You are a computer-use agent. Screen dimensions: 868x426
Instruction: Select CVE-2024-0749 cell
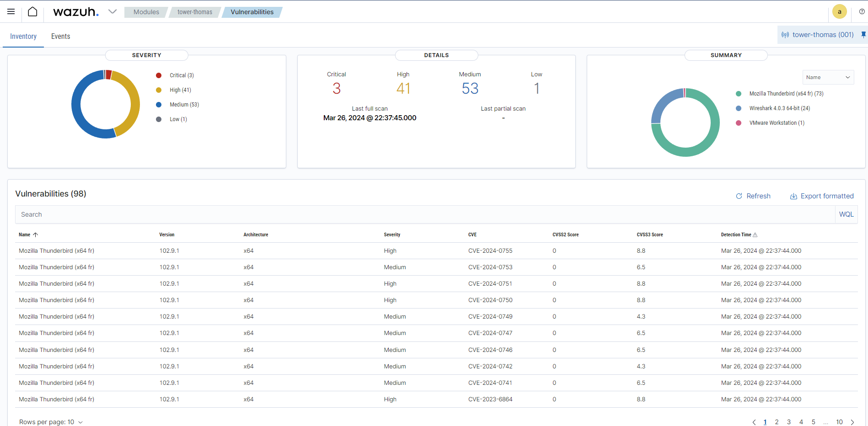point(490,317)
